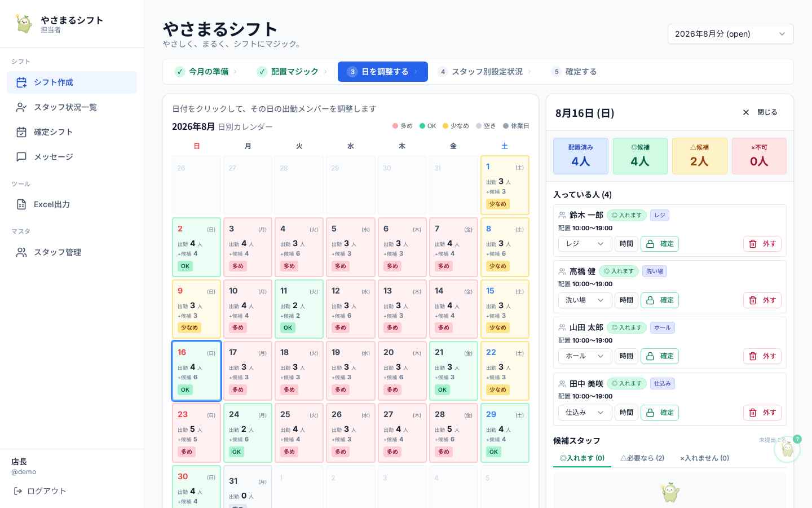This screenshot has height=508, width=812.
Task: Select August 31 Monday calendar cell
Action: (x=248, y=487)
